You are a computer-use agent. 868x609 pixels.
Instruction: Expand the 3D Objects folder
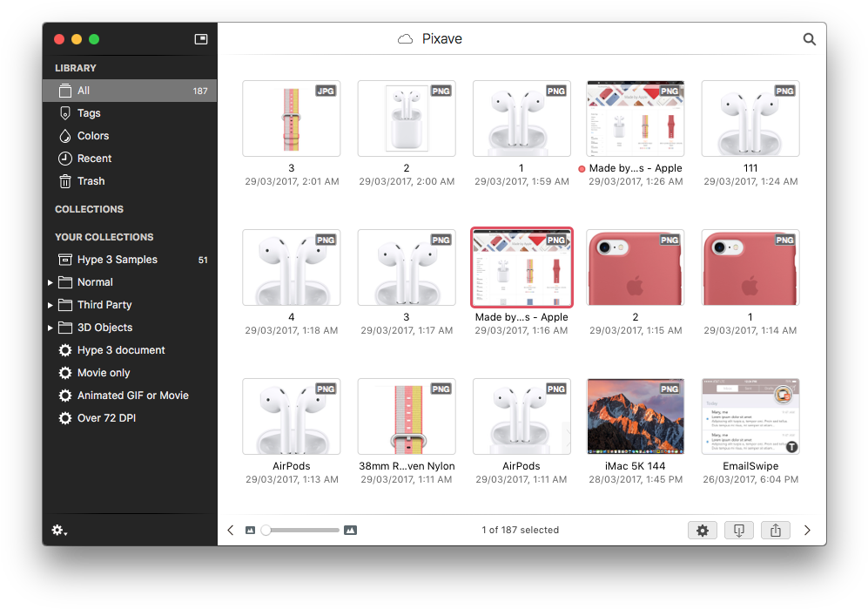(50, 328)
